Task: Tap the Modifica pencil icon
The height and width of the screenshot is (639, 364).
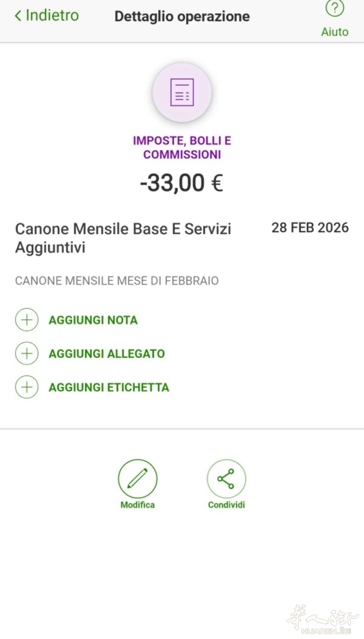Action: point(137,478)
